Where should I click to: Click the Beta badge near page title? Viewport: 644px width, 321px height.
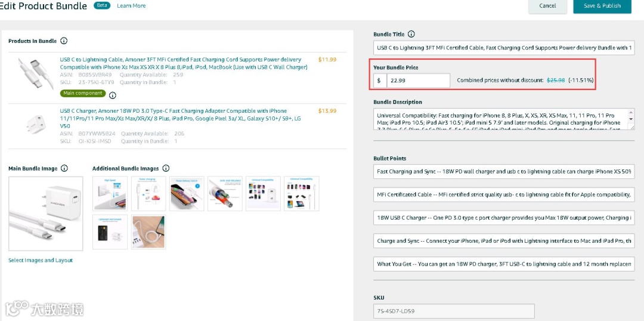pyautogui.click(x=103, y=5)
